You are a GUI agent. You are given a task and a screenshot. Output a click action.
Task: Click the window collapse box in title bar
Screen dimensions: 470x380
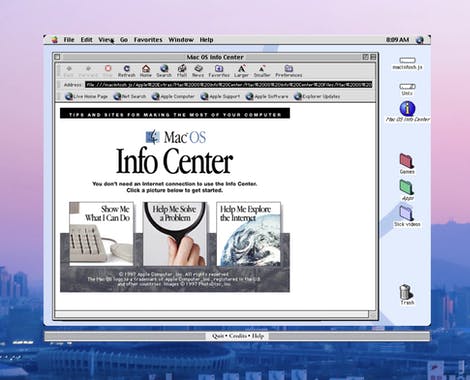(373, 57)
